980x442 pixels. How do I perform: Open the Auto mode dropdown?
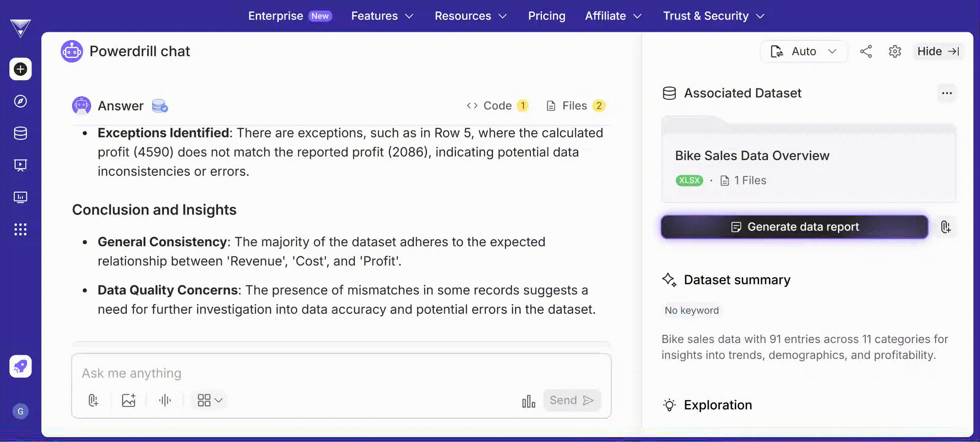coord(804,51)
